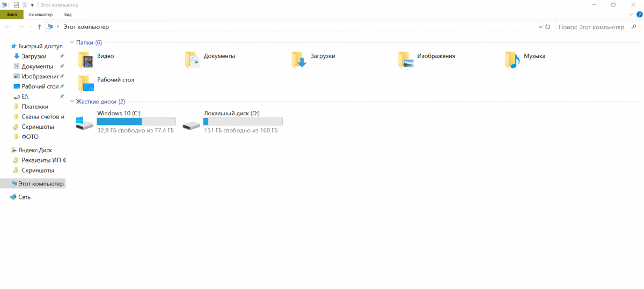This screenshot has height=289, width=644.
Task: Go up one level with the up arrow
Action: (40, 27)
